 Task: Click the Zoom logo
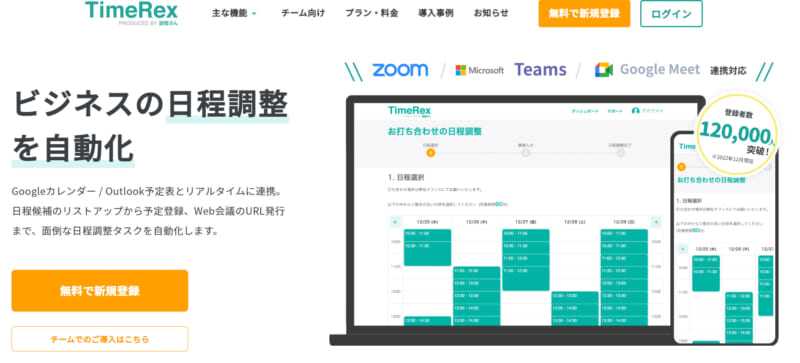point(400,70)
